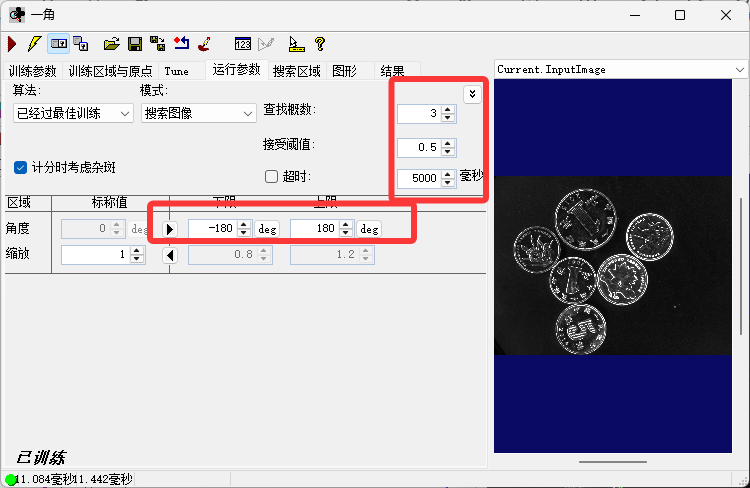The height and width of the screenshot is (488, 750).
Task: Click the deg button beside -180 lower limit
Action: coord(267,229)
